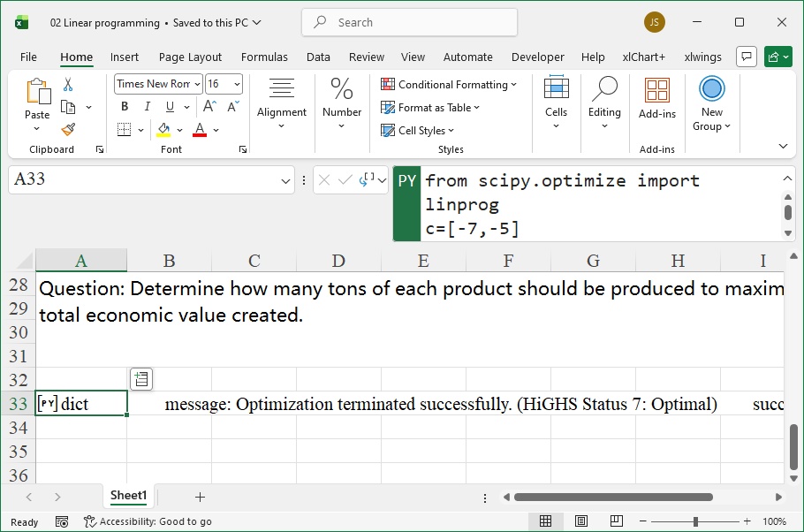Screen dimensions: 804x532
Task: Click Accessibility: Good to go status
Action: 148,521
